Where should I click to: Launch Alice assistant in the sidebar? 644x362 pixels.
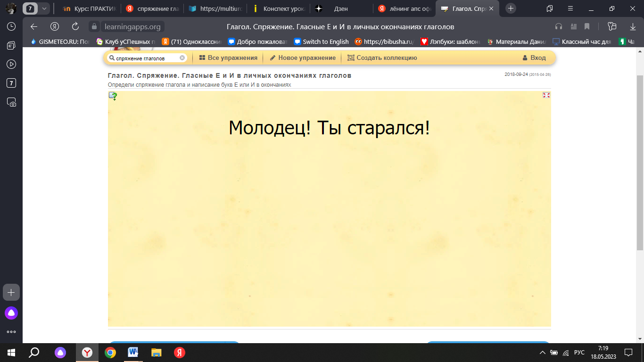[11, 313]
